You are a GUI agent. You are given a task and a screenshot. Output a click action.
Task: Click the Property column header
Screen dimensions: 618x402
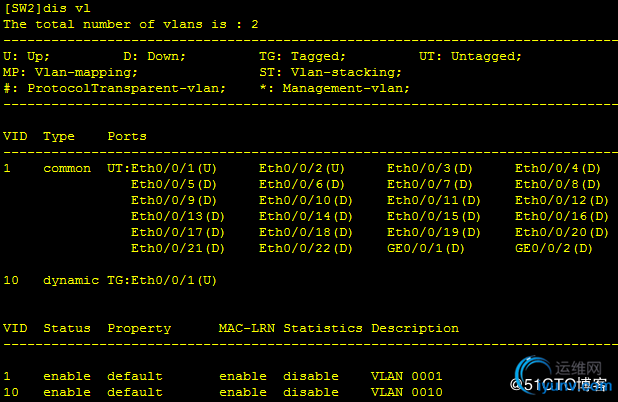click(139, 329)
